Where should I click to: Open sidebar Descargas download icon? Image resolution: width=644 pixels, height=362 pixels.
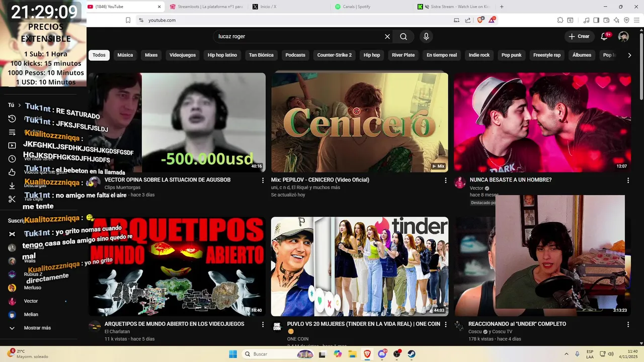pos(12,186)
